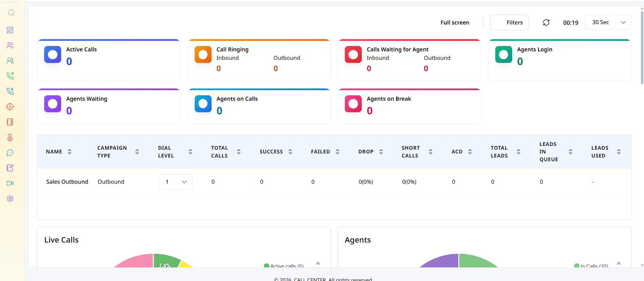The width and height of the screenshot is (644, 281).
Task: Sort table by Leads In Queue arrows
Action: pos(571,152)
